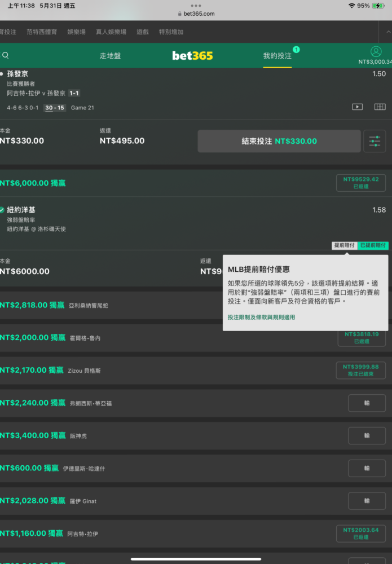Switch to 我的投注 tab
This screenshot has height=564, width=392.
pyautogui.click(x=278, y=56)
